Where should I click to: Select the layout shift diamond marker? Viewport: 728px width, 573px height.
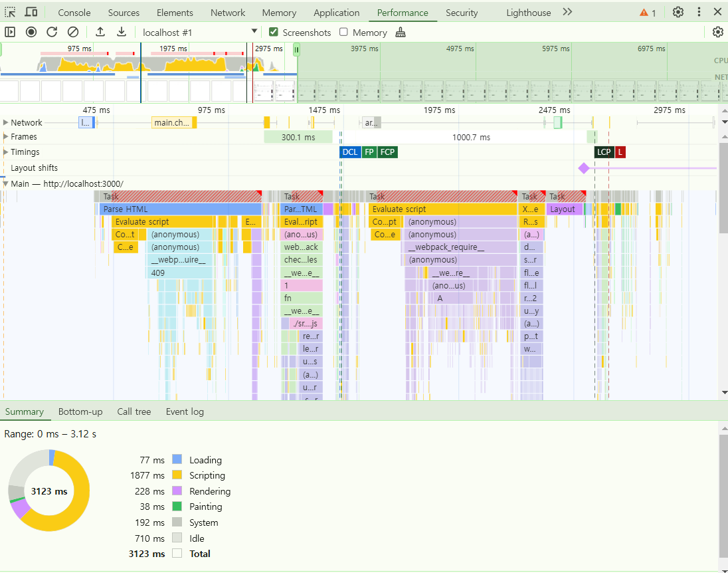[x=584, y=168]
